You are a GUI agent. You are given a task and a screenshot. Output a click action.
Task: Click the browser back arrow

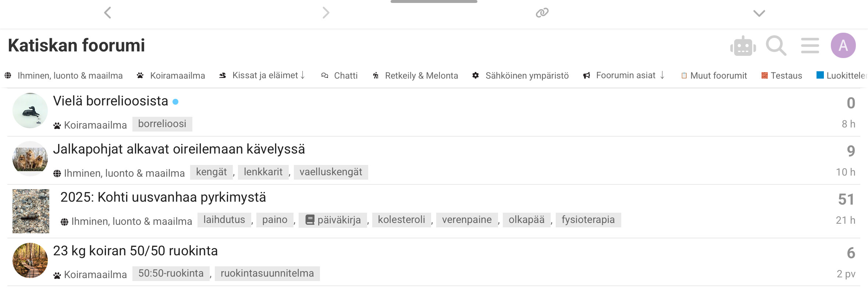click(x=107, y=13)
